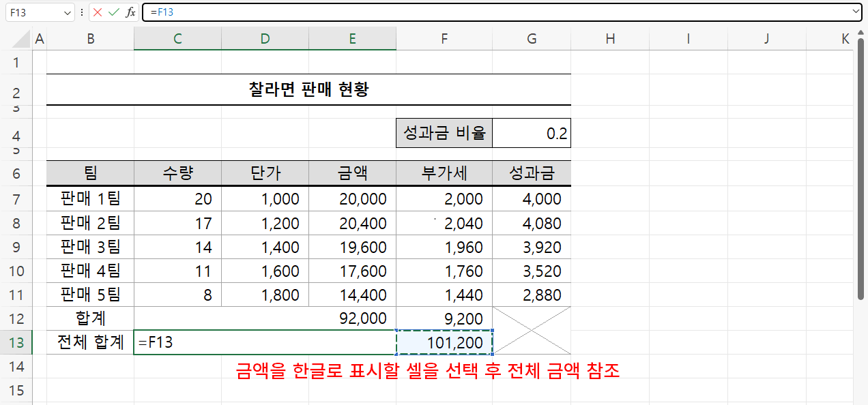Select column I header
This screenshot has height=405, width=868.
point(689,39)
